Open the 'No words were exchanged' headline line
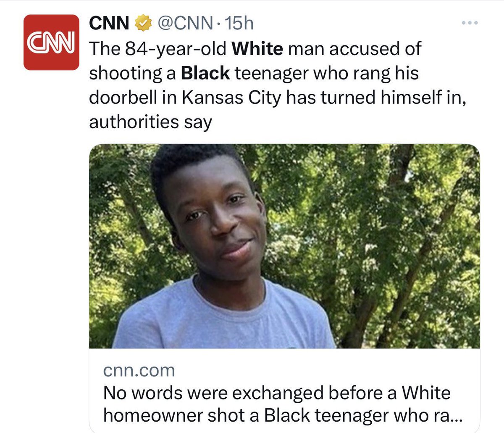Viewport: 504px width, 433px height. (277, 393)
